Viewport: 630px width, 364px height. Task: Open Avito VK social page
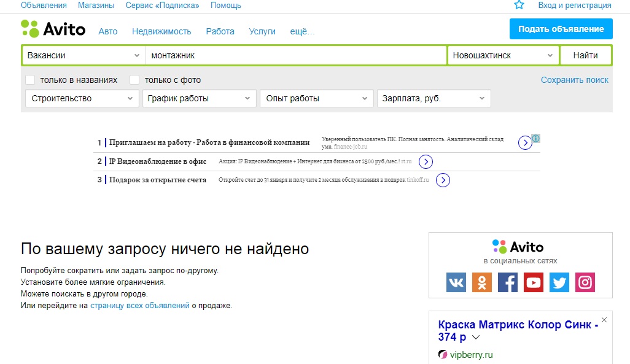coord(456,282)
